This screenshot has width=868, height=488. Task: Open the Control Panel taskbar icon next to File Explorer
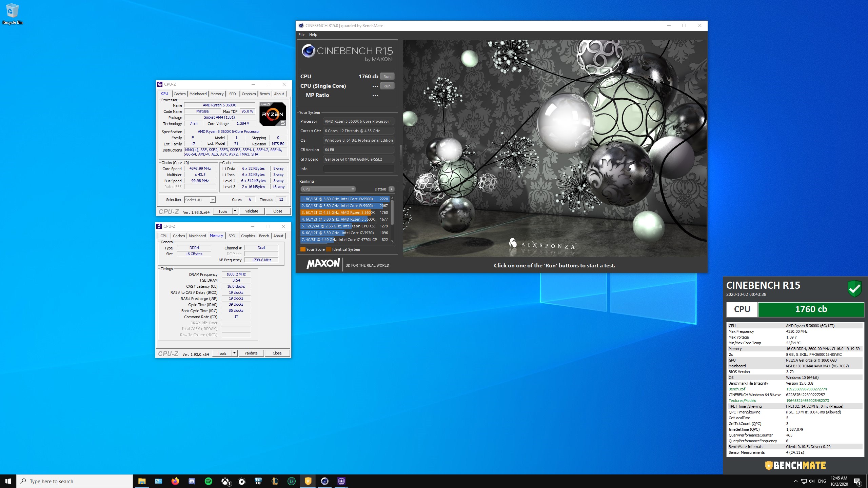[x=159, y=481]
